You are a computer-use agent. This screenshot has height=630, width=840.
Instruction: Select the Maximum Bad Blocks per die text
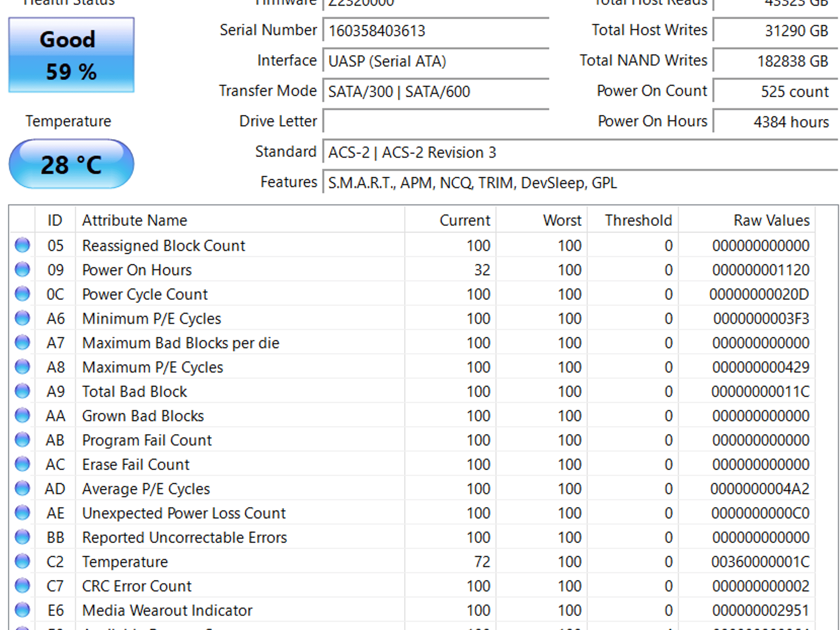pos(180,342)
